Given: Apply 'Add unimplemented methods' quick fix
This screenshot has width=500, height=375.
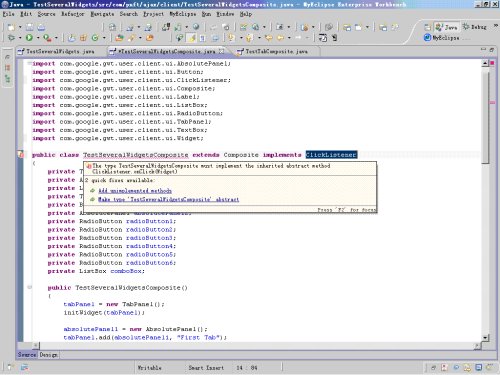Looking at the screenshot, I should (x=135, y=191).
